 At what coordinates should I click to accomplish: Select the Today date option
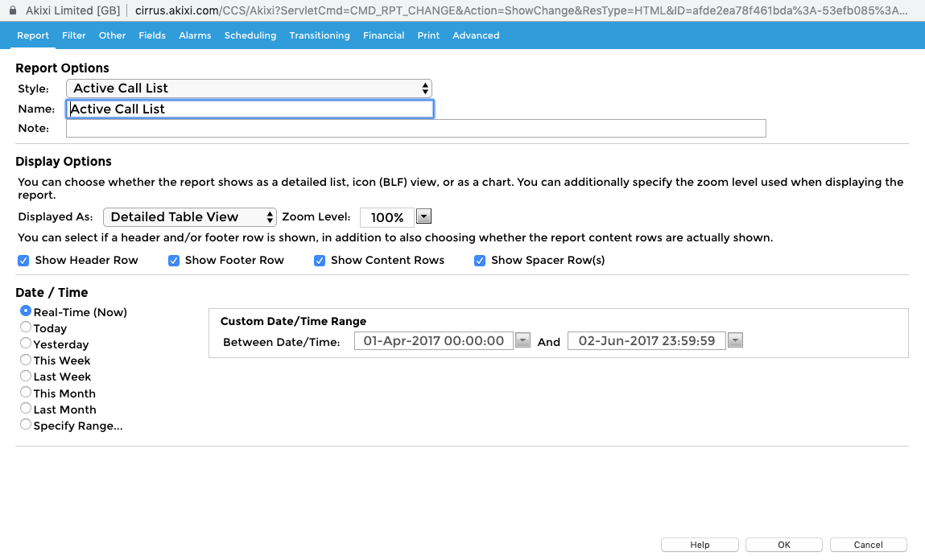pyautogui.click(x=25, y=327)
